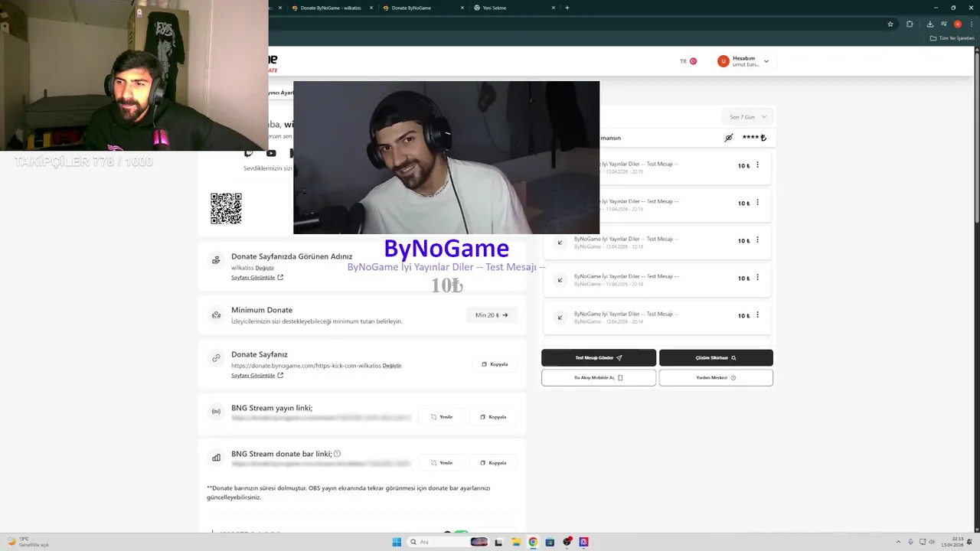This screenshot has width=980, height=551.
Task: Click the taskbar Ara search box
Action: click(449, 542)
